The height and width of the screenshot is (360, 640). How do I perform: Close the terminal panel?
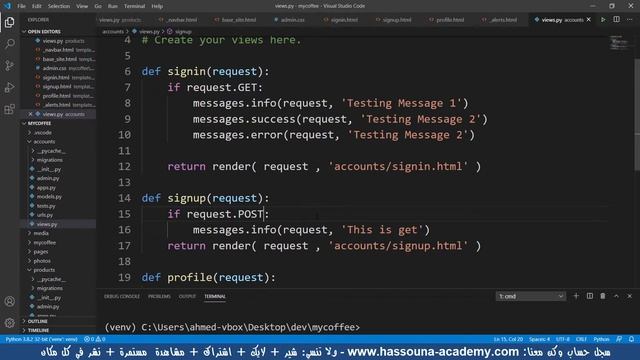[x=629, y=296]
